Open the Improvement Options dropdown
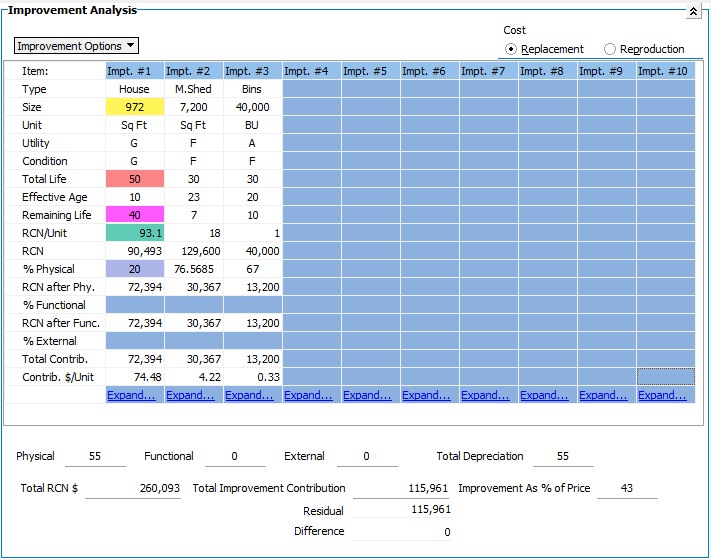This screenshot has height=560, width=711. [76, 46]
